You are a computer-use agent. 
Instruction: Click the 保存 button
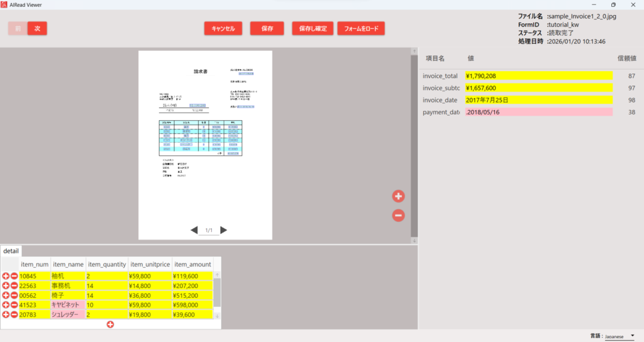point(267,28)
